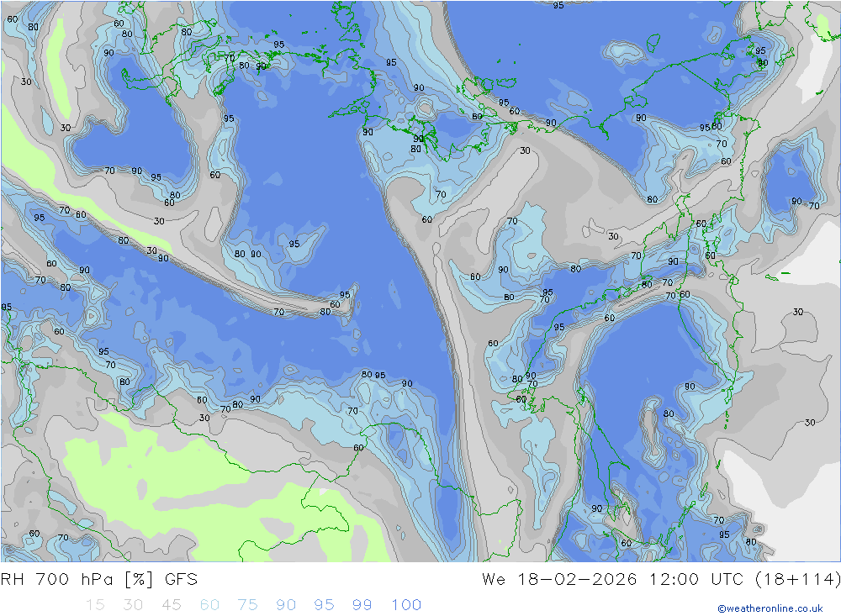Select legend value 90

pyautogui.click(x=286, y=605)
